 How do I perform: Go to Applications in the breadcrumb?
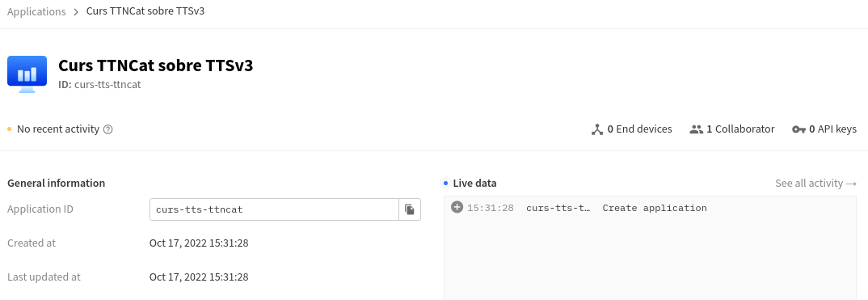click(x=36, y=11)
